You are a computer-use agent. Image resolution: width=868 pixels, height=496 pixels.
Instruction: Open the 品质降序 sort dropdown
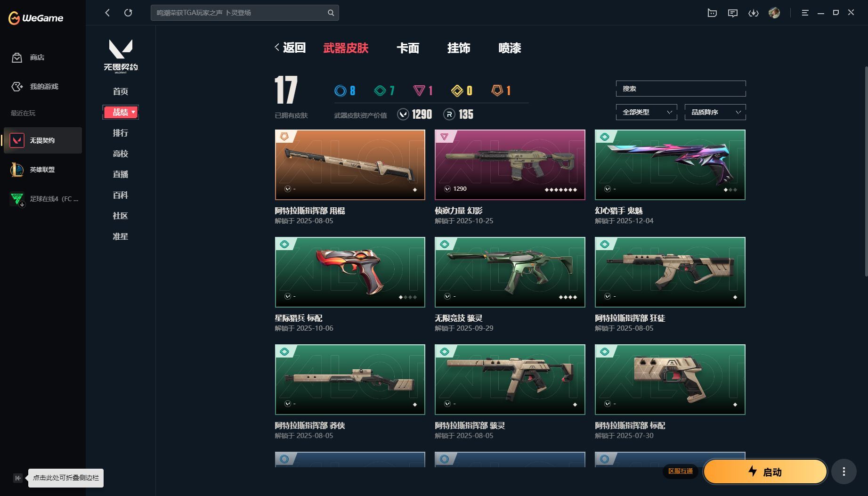click(715, 112)
